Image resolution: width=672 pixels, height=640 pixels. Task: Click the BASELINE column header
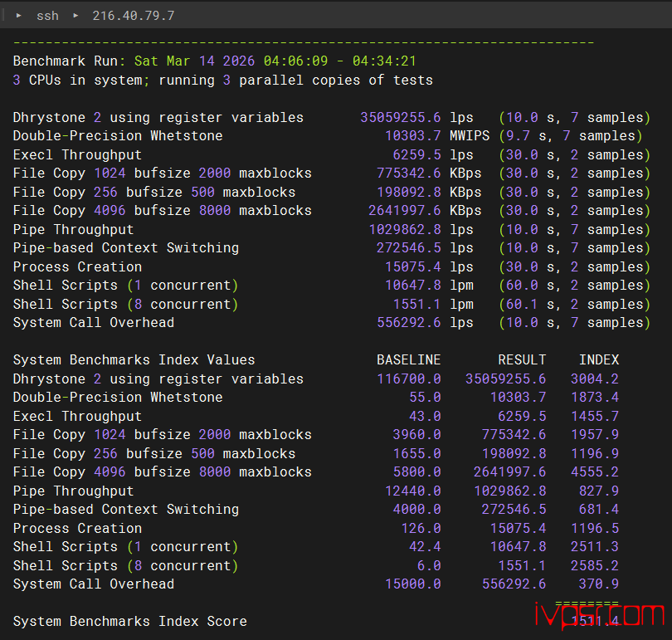pyautogui.click(x=408, y=360)
